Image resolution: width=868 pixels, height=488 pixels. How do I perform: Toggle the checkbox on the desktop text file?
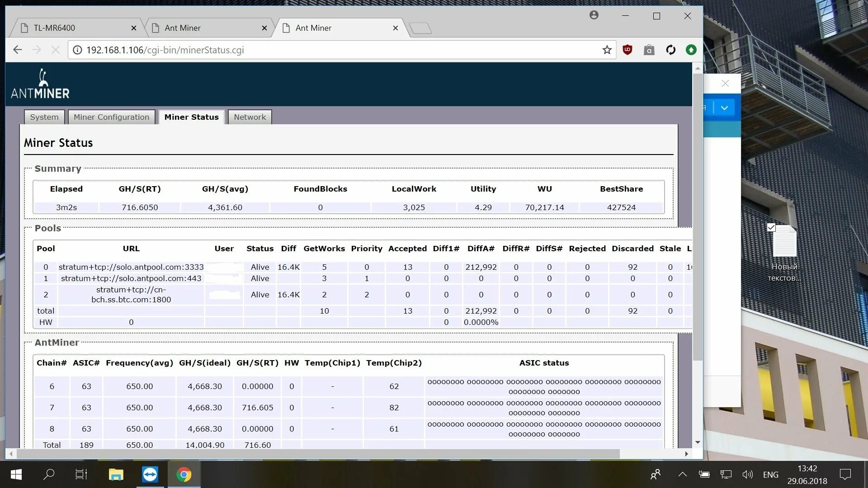click(x=771, y=227)
